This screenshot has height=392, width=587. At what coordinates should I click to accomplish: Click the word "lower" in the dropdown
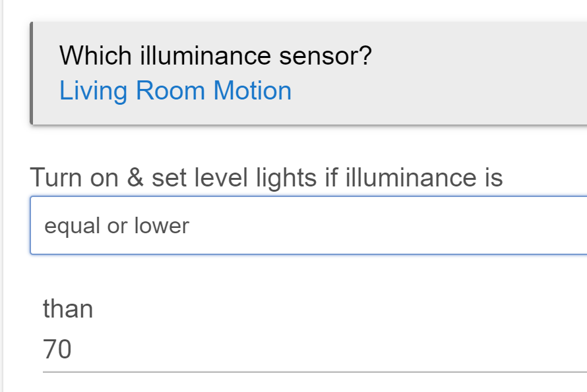click(x=162, y=225)
